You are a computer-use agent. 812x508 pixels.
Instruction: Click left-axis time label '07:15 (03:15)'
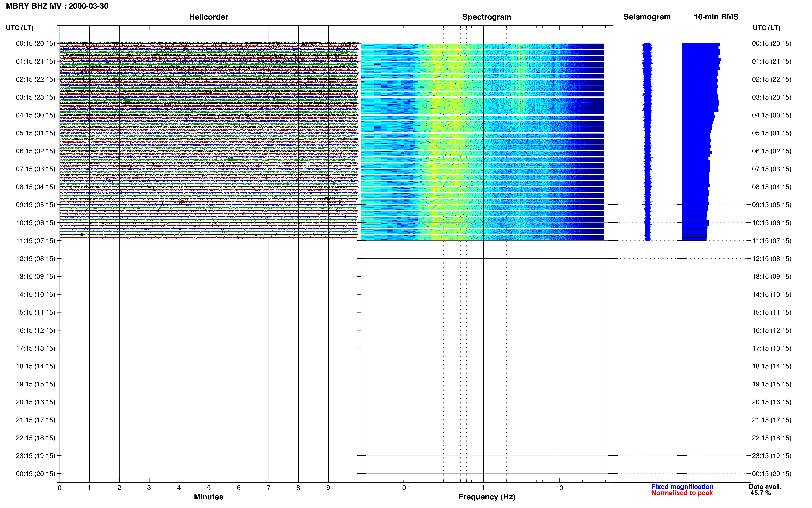36,169
